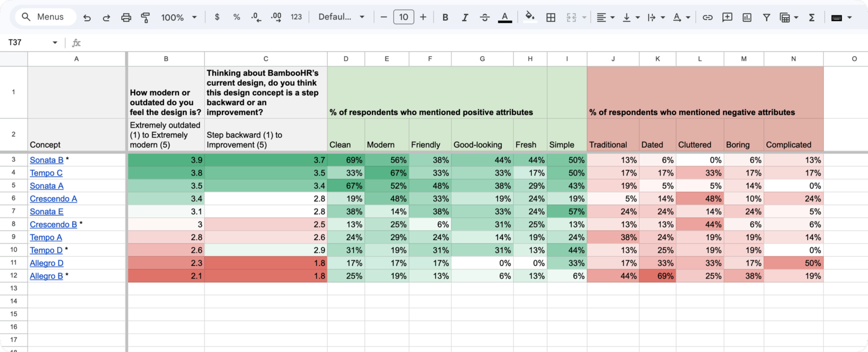Expand merge cells options arrow
Screen dimensions: 868x352
(584, 17)
